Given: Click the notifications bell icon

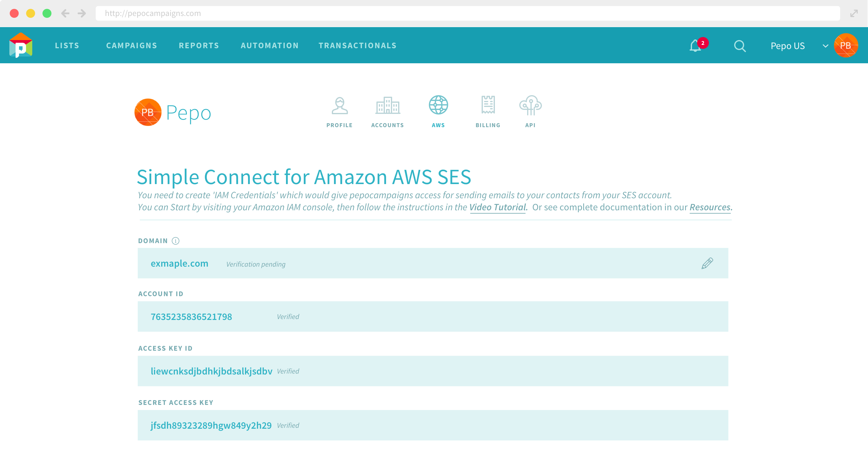Looking at the screenshot, I should click(x=695, y=46).
